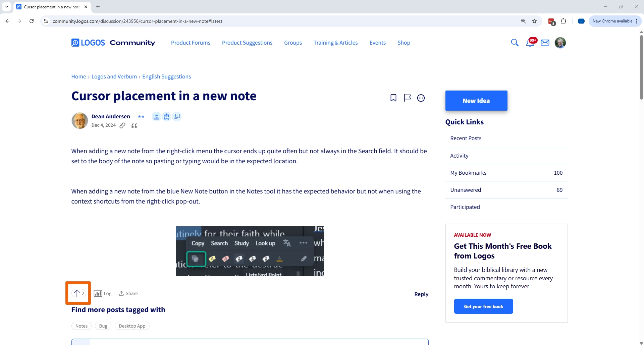Open the browser zoom magnifier icon

pyautogui.click(x=523, y=21)
